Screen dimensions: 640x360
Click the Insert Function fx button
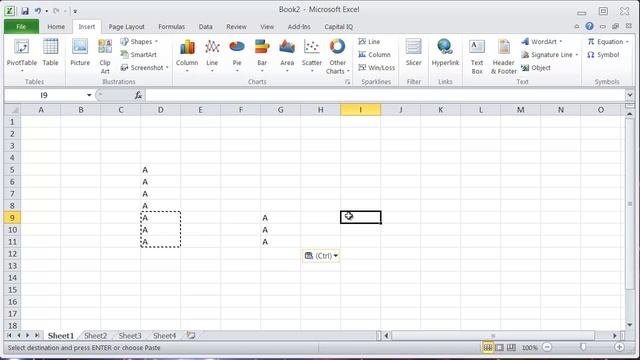point(138,95)
